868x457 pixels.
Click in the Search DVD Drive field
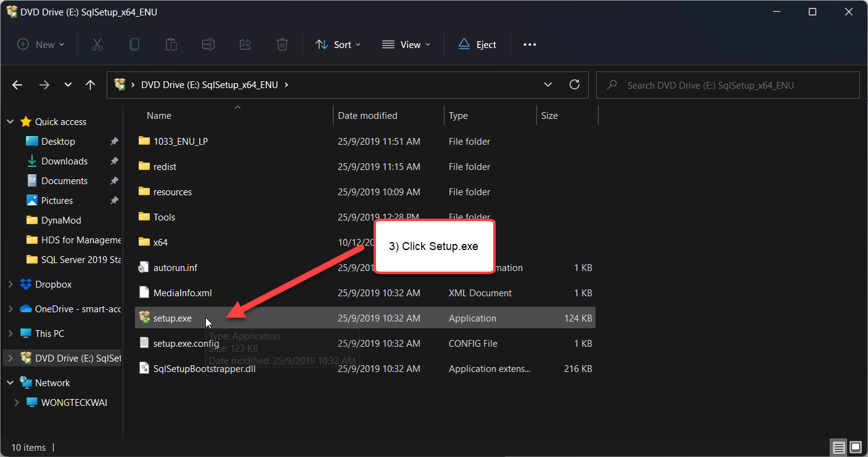727,85
